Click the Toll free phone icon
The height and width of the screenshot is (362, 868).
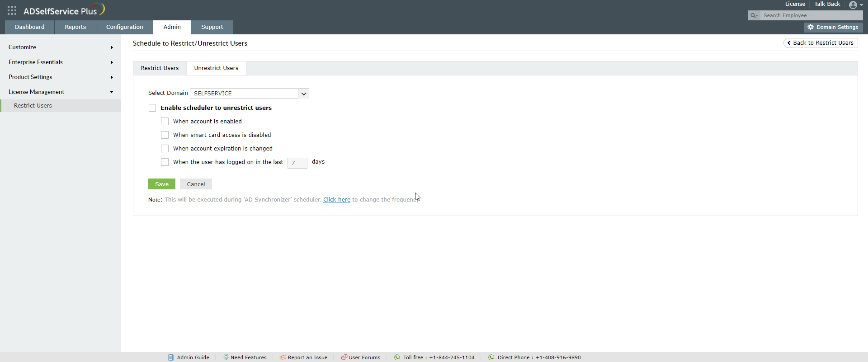397,357
